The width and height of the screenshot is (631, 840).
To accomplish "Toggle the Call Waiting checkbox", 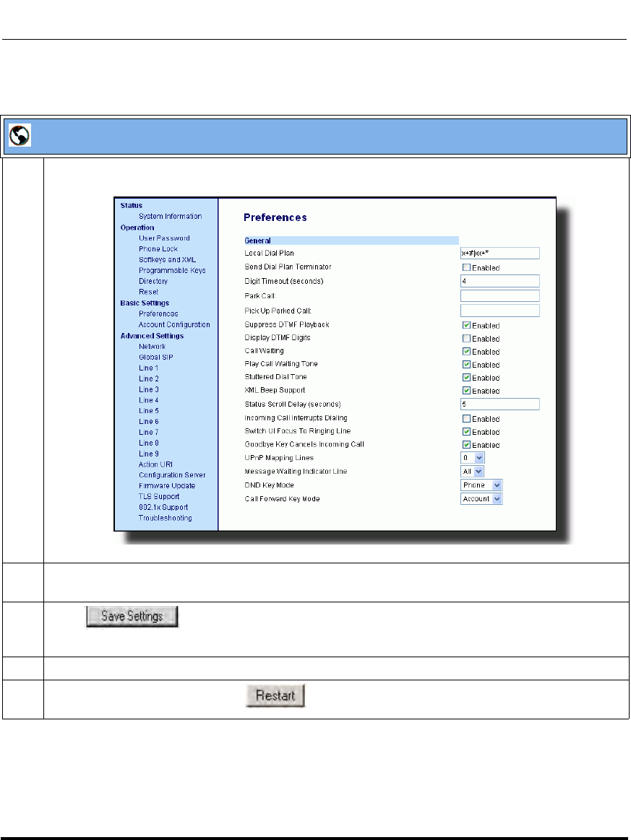I will point(466,352).
